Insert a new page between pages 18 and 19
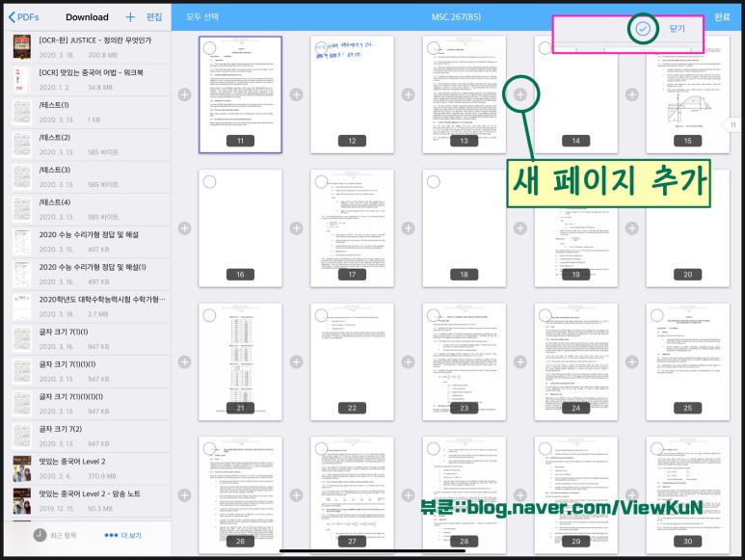Image resolution: width=745 pixels, height=560 pixels. pyautogui.click(x=520, y=228)
